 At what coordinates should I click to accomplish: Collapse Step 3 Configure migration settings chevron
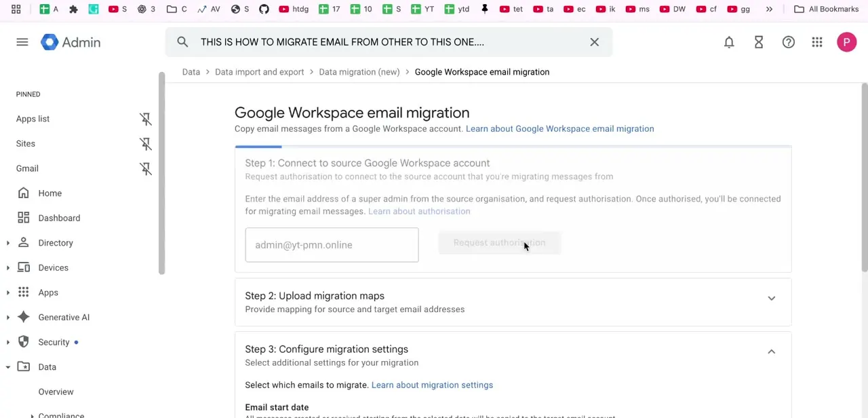click(x=771, y=351)
